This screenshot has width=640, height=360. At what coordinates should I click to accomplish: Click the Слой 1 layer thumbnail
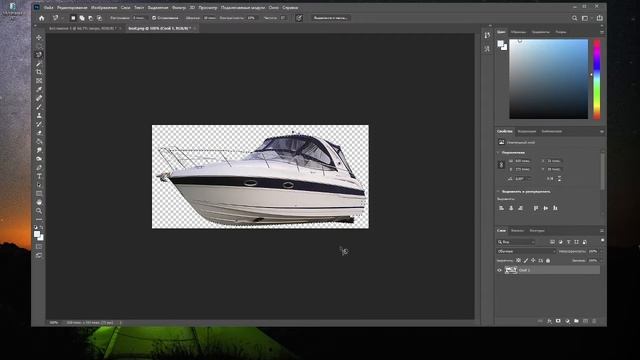[511, 270]
